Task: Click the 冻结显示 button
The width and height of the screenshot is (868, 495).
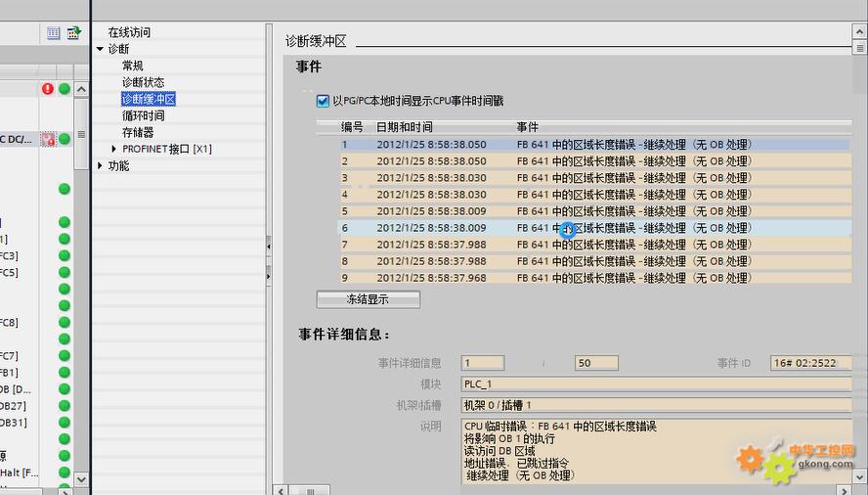Action: [x=368, y=299]
